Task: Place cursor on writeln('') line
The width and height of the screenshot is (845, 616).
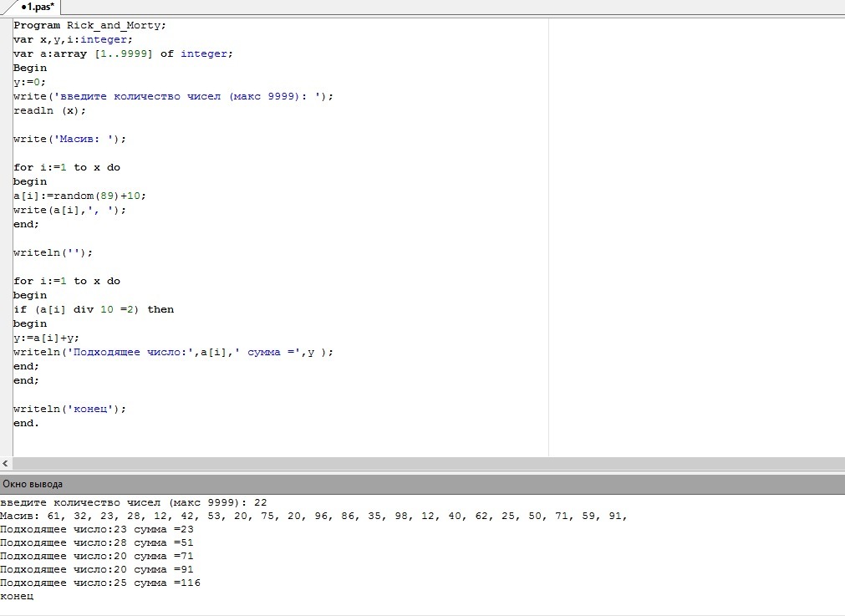Action: tap(53, 252)
